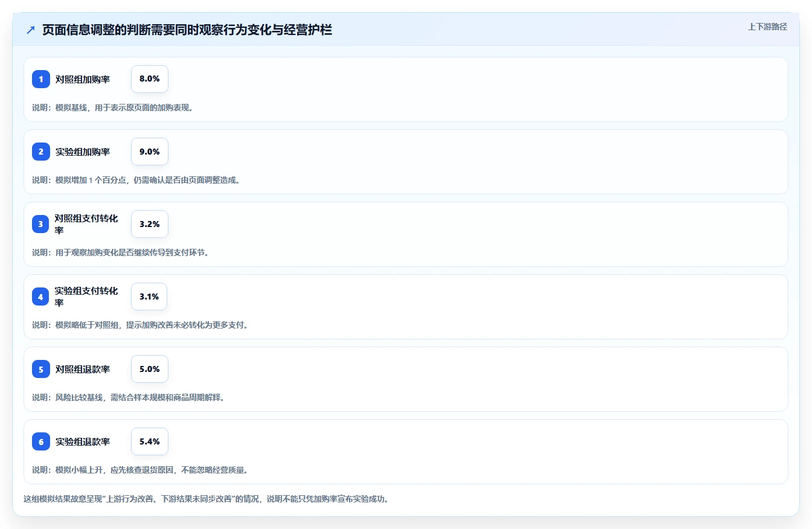This screenshot has width=812, height=529.
Task: Click the 对照组加购率 label
Action: click(x=83, y=79)
